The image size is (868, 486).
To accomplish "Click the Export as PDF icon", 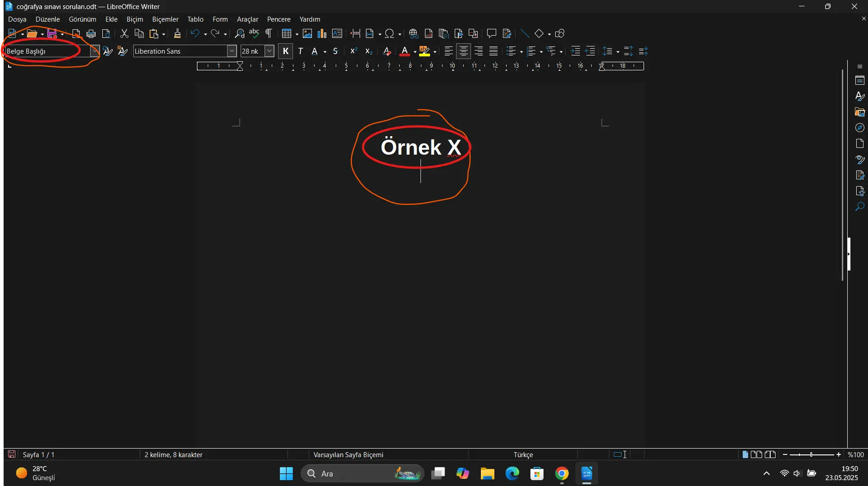I will pos(76,33).
